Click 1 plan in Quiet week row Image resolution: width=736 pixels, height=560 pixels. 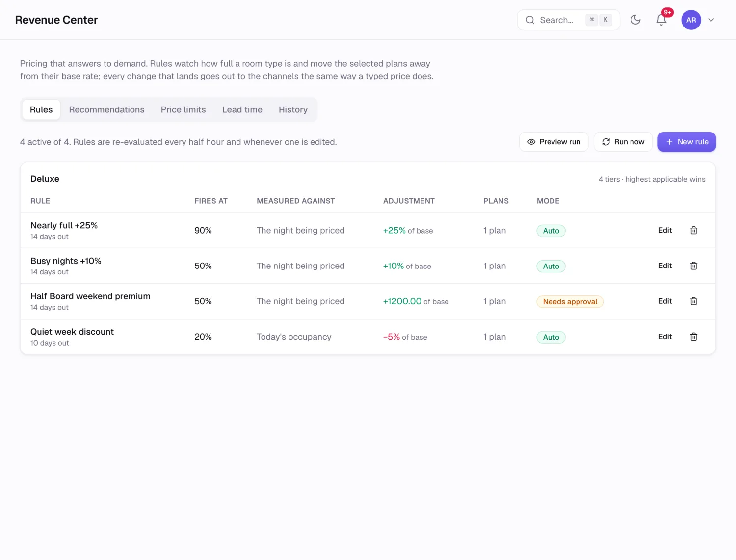coord(495,337)
